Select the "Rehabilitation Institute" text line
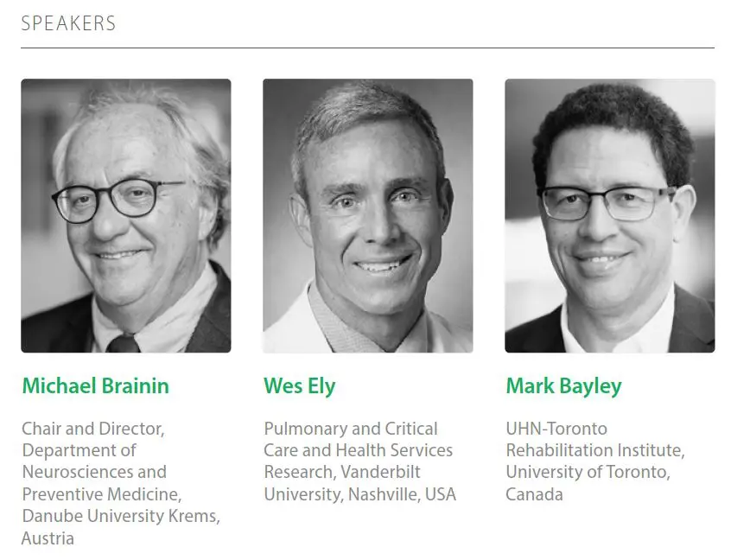Image resolution: width=731 pixels, height=560 pixels. pos(595,450)
